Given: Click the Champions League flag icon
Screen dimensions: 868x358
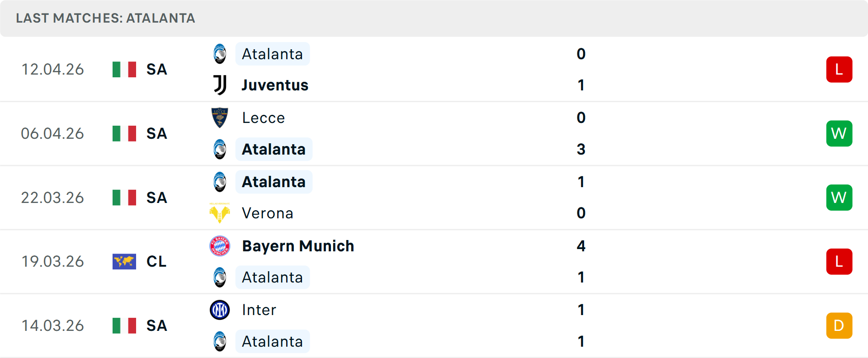Looking at the screenshot, I should tap(124, 262).
